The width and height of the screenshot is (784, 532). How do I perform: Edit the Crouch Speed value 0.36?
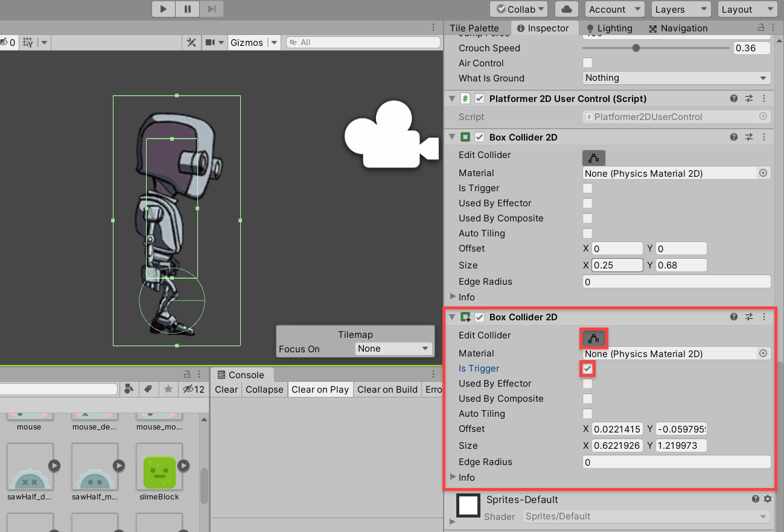coord(752,48)
